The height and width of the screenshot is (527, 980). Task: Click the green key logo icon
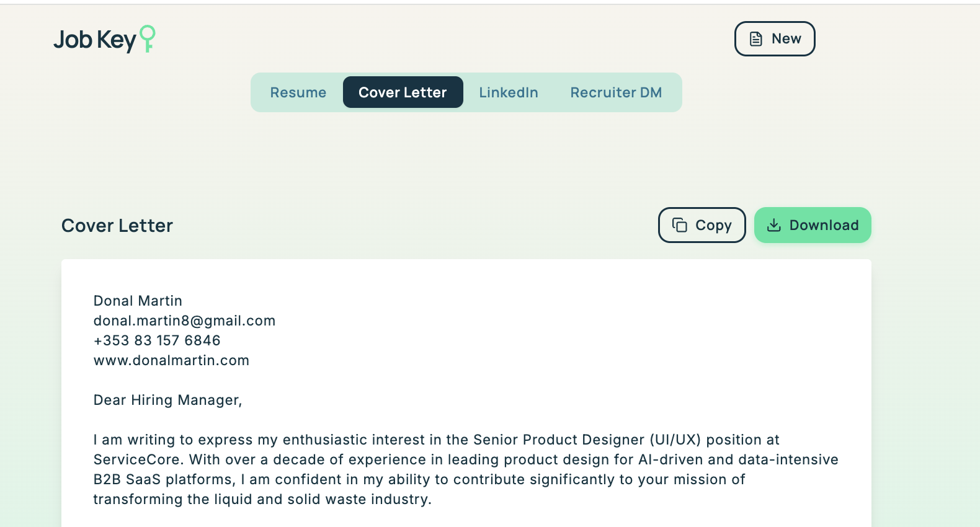coord(148,38)
